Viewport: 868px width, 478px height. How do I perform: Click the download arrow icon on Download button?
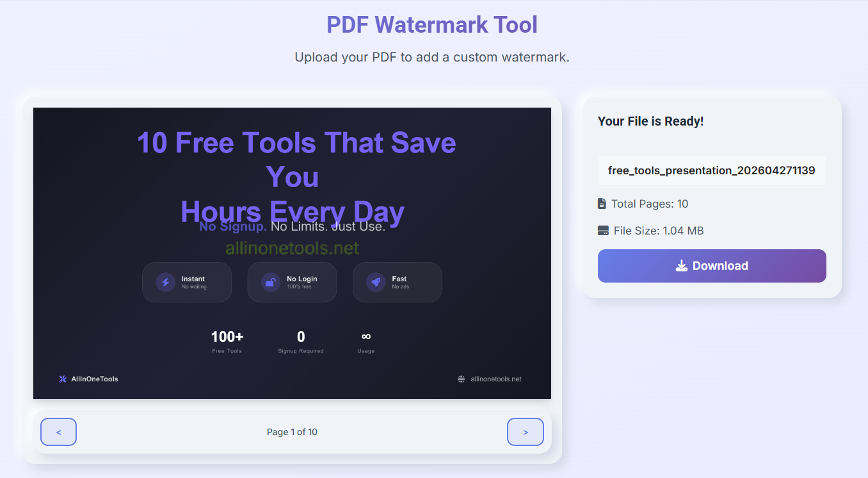tap(682, 266)
